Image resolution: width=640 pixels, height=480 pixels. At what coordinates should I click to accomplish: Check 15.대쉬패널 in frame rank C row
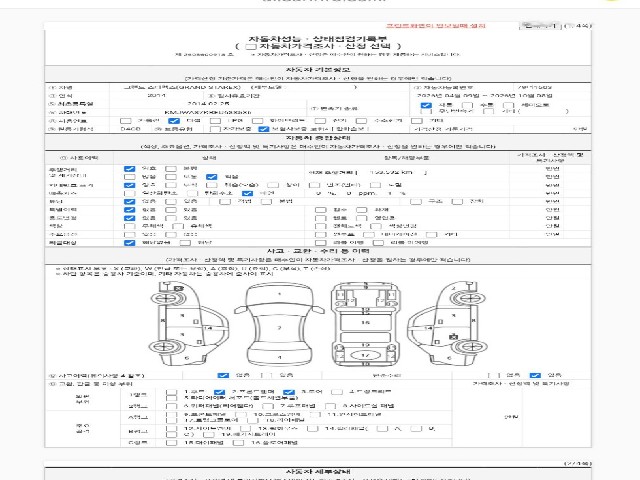click(x=171, y=443)
